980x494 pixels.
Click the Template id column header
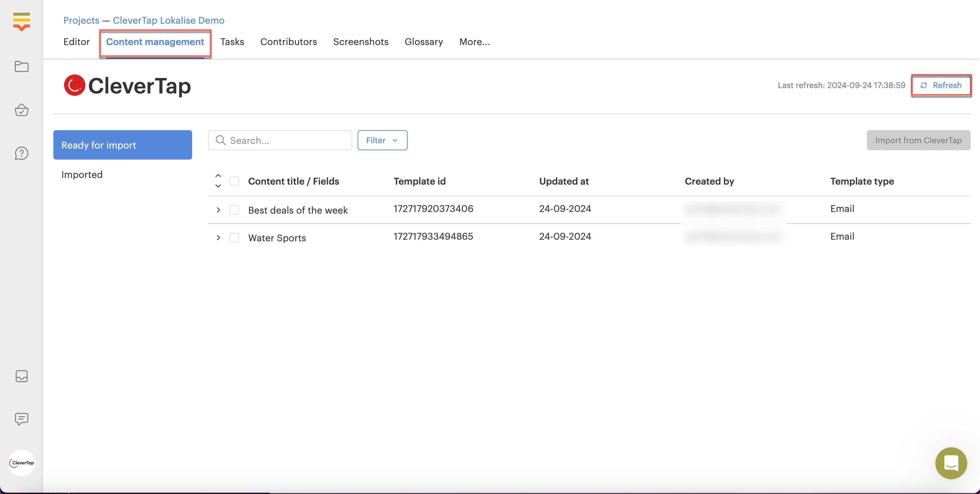pos(419,181)
